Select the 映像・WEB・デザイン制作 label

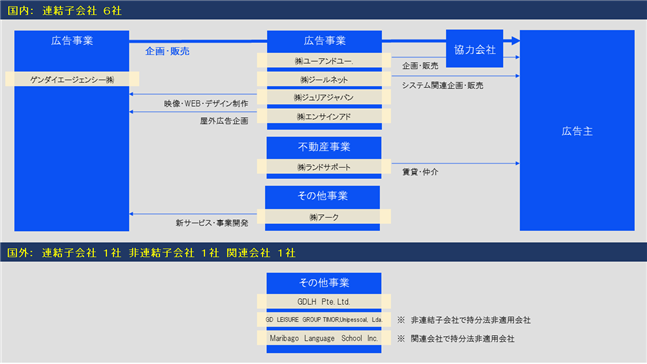click(206, 104)
